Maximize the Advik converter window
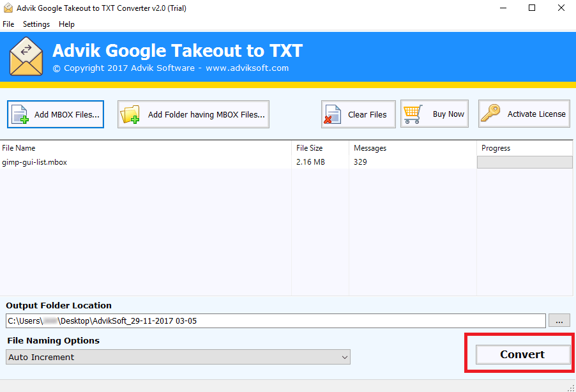The width and height of the screenshot is (576, 392). click(x=532, y=8)
